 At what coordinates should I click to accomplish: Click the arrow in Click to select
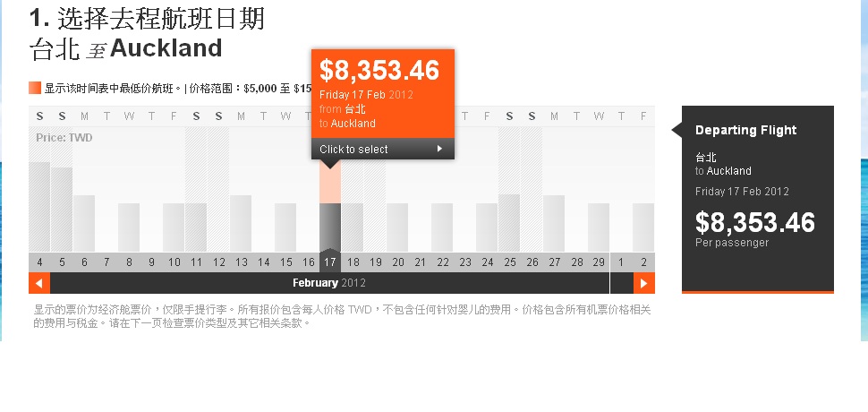pos(439,150)
